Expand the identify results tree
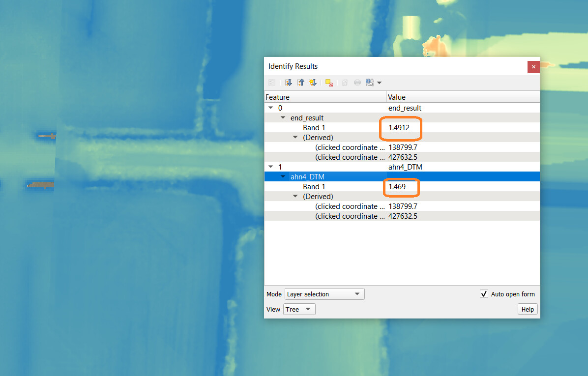 tap(288, 83)
